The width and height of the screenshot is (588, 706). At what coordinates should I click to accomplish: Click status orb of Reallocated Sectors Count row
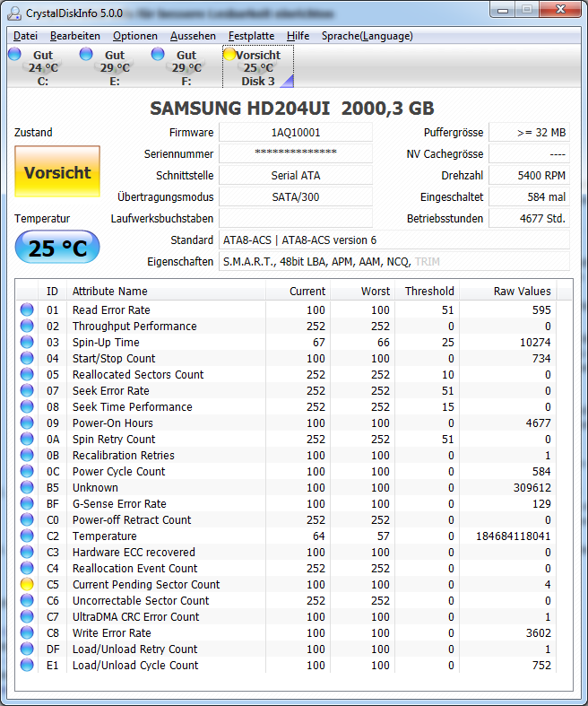coord(27,375)
